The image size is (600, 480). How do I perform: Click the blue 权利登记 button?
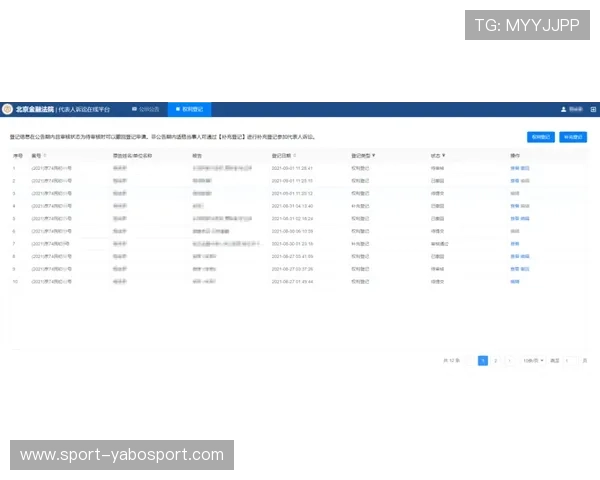(540, 136)
